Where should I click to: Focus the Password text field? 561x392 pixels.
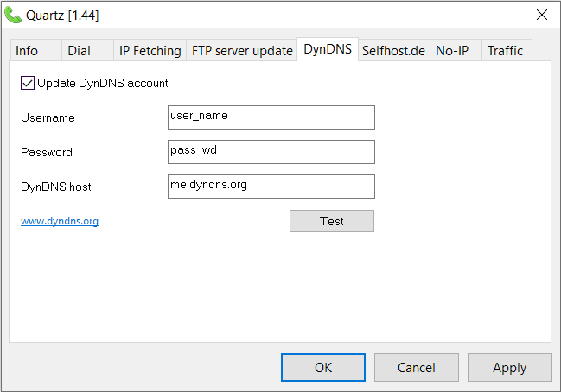pyautogui.click(x=271, y=152)
